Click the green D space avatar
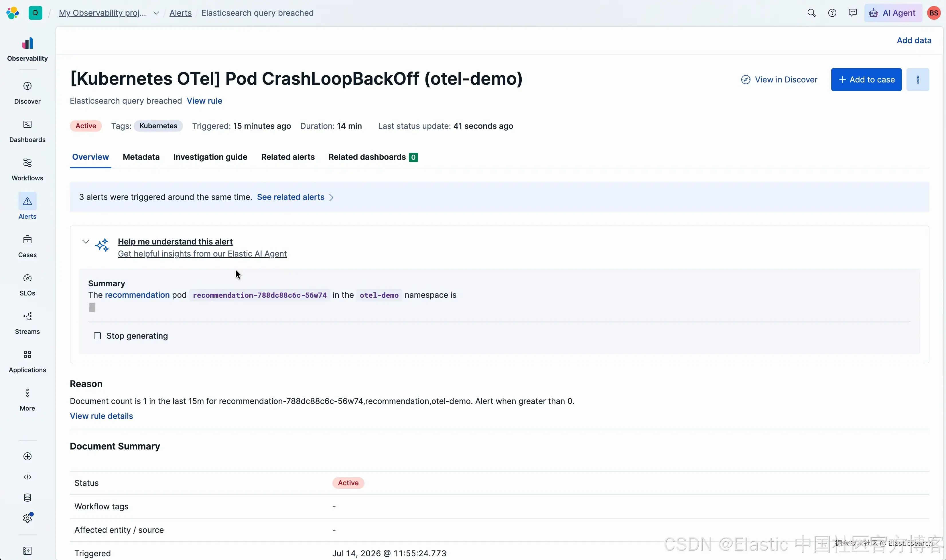946x560 pixels. coord(36,13)
